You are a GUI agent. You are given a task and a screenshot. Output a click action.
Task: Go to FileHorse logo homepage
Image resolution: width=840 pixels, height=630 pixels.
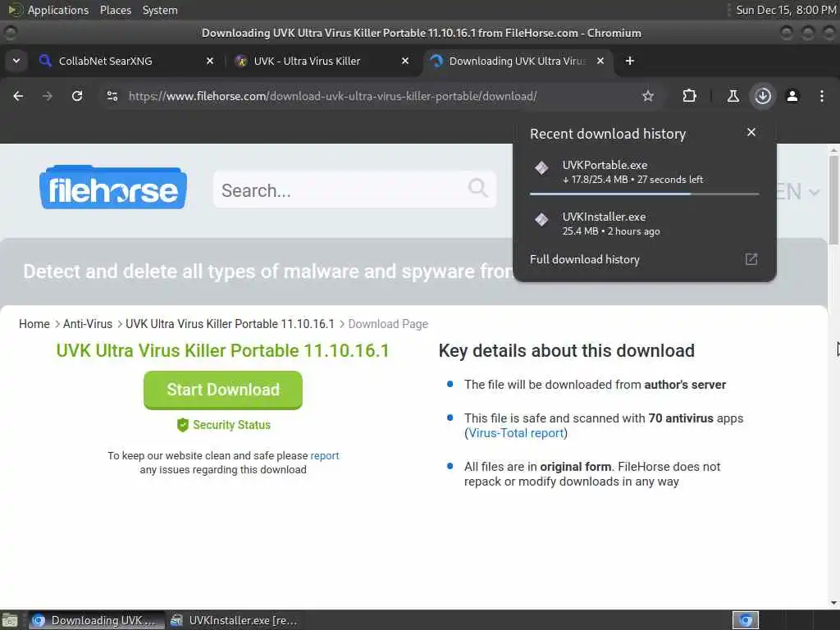pos(113,188)
